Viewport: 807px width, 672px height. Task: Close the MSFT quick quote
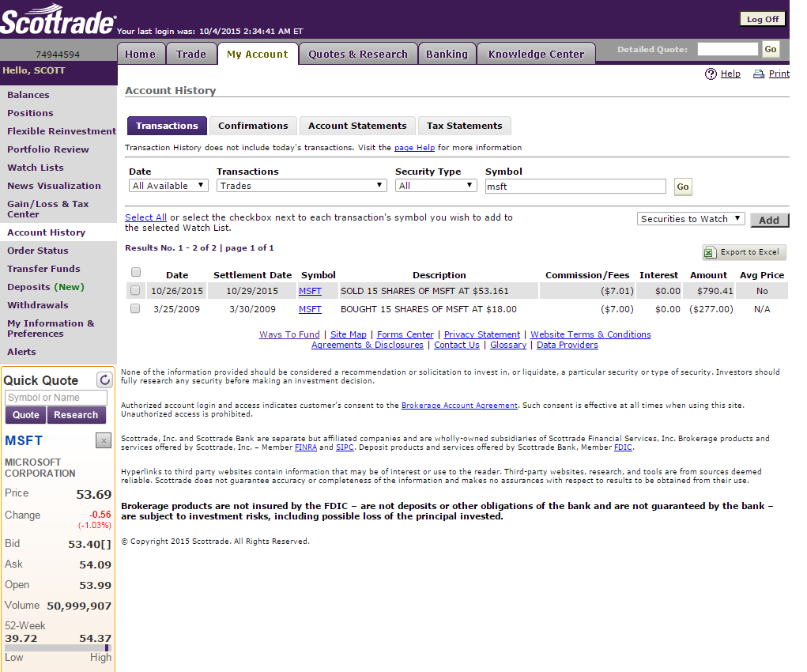[x=104, y=440]
